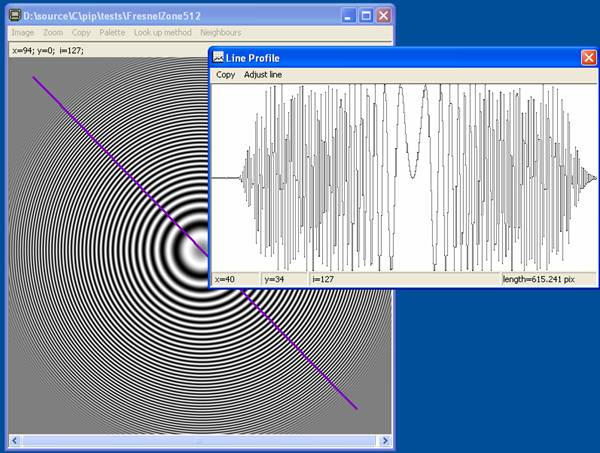Click Adjust line in Line Profile window

pyautogui.click(x=263, y=75)
